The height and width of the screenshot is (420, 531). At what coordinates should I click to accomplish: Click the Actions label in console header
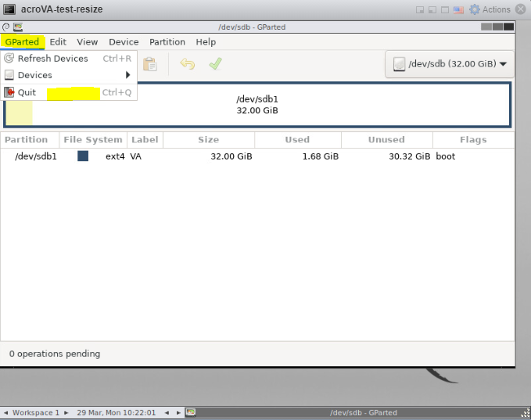pyautogui.click(x=497, y=9)
